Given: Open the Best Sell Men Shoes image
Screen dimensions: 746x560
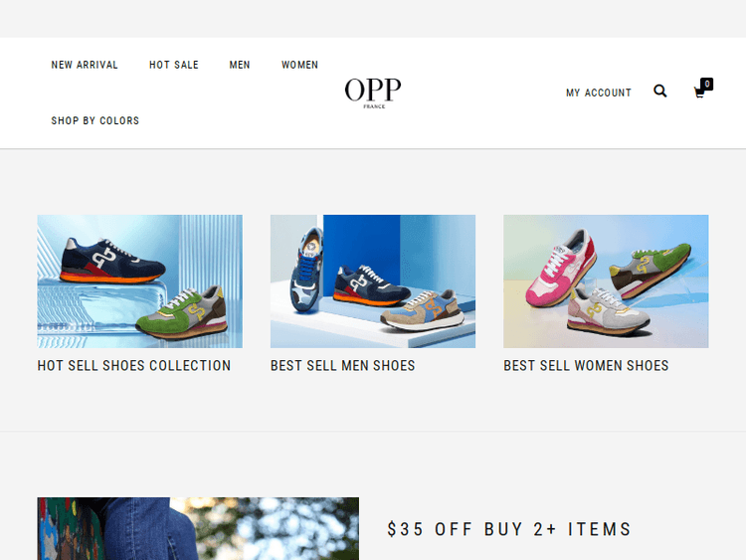Looking at the screenshot, I should point(373,281).
